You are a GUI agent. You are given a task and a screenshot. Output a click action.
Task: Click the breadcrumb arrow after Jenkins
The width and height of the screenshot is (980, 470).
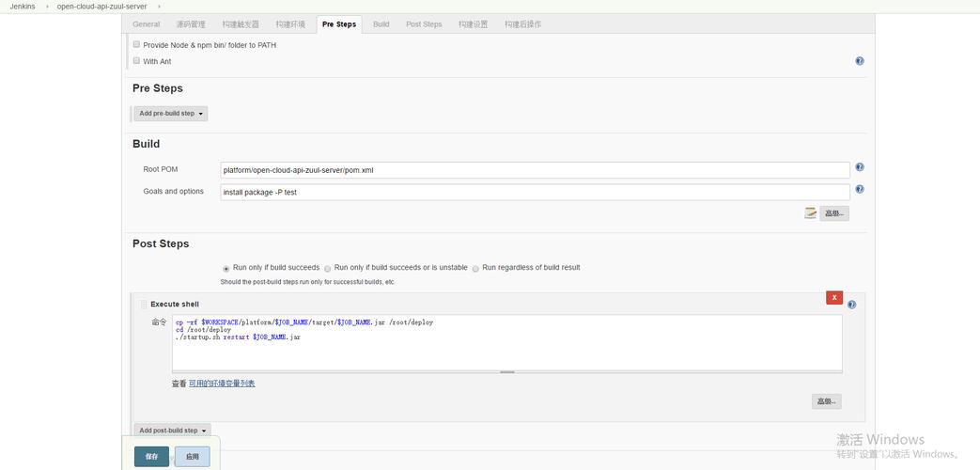pyautogui.click(x=46, y=7)
